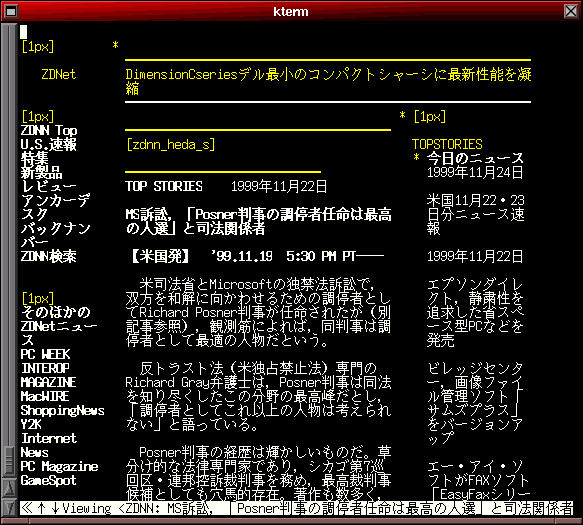The image size is (583, 525).
Task: Click the text cursor block at top left
Action: (23, 32)
